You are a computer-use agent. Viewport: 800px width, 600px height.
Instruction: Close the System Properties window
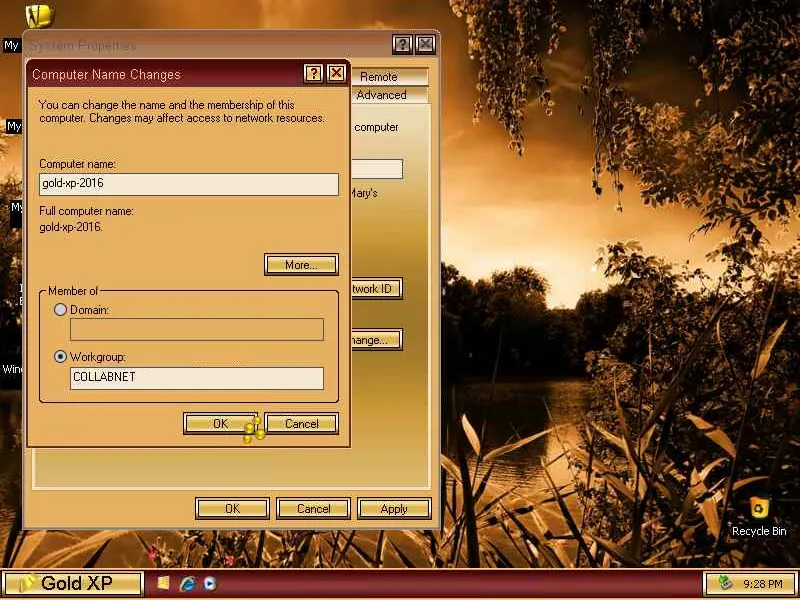pos(425,45)
